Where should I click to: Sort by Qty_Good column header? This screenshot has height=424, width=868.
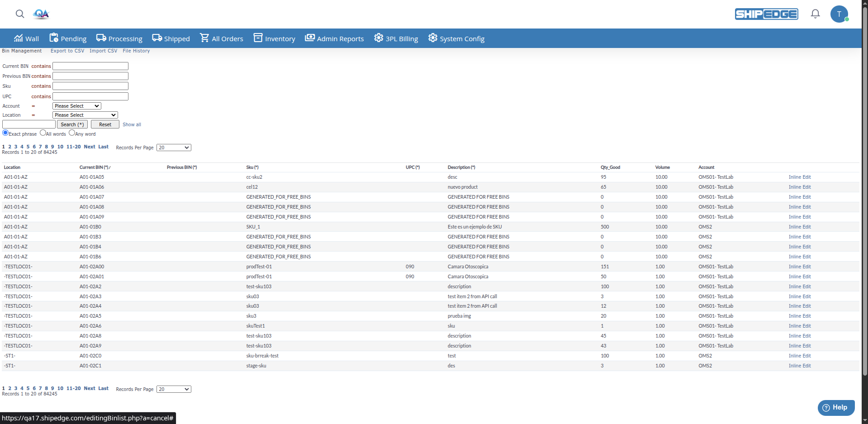click(x=610, y=167)
